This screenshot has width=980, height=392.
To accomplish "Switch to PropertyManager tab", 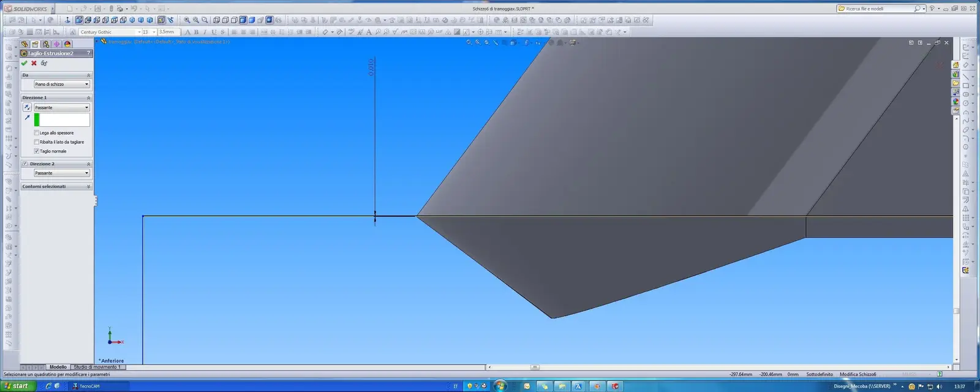I will pos(35,44).
